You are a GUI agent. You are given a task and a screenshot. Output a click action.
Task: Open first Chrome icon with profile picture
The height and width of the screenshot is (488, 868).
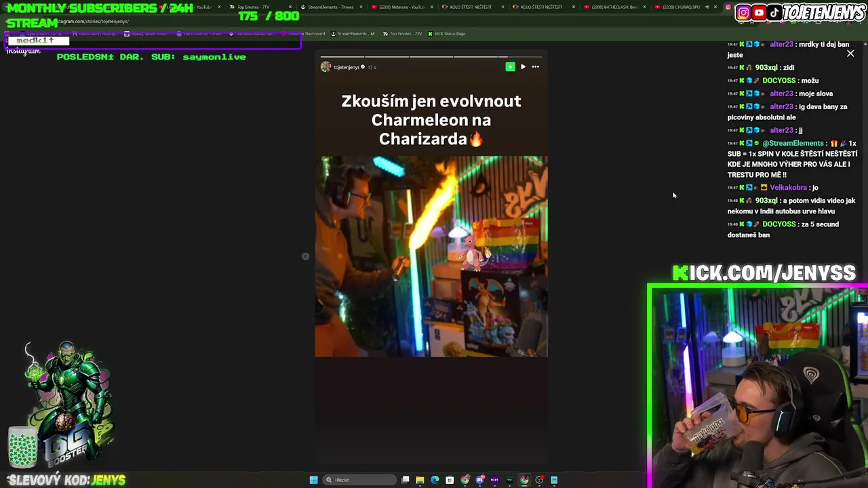[x=465, y=480]
